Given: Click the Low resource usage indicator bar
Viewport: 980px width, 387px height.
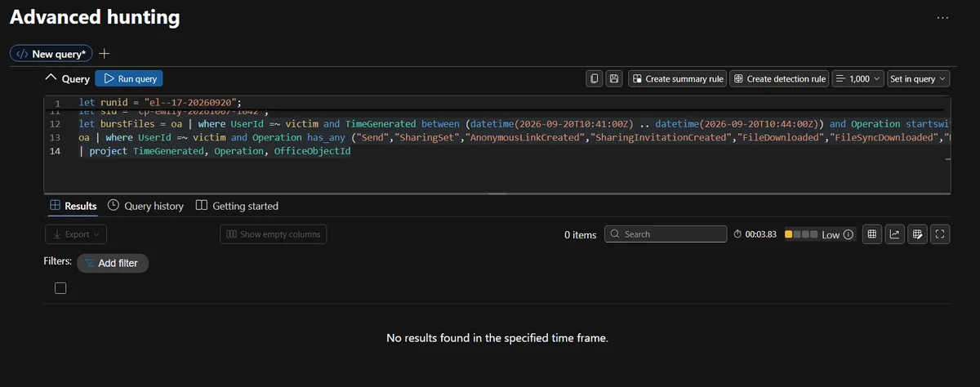Looking at the screenshot, I should click(x=801, y=234).
